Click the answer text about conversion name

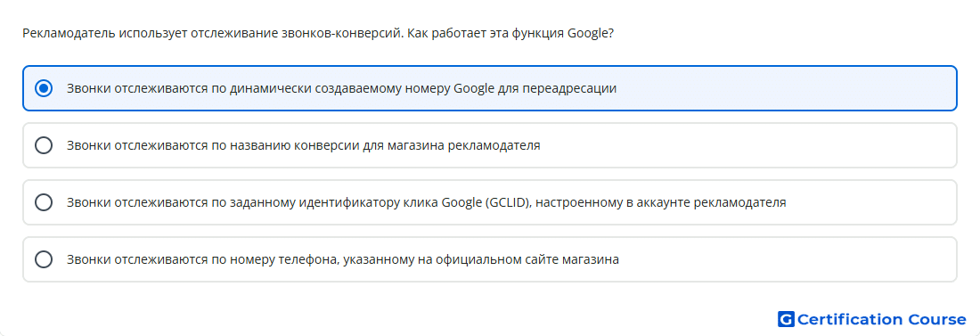304,146
